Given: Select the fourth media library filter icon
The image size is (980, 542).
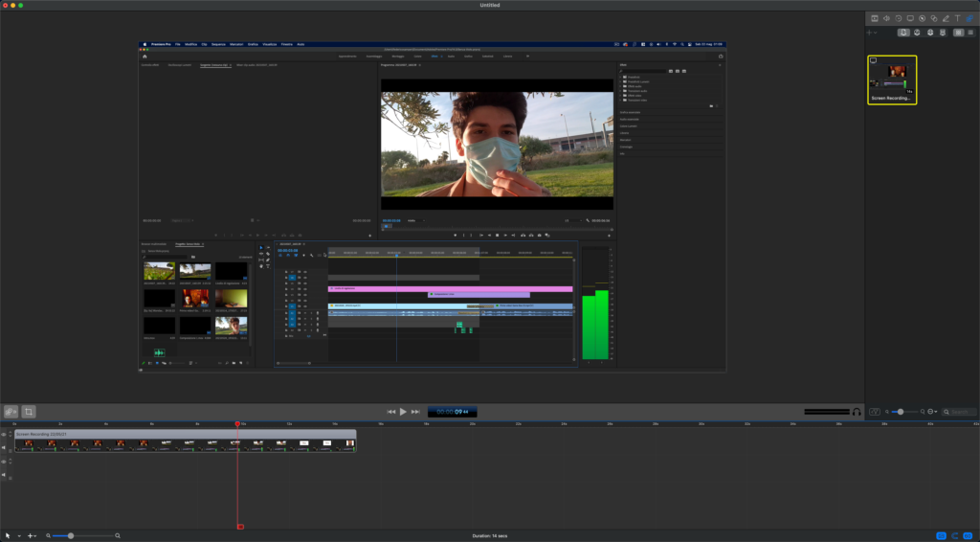Looking at the screenshot, I should pos(943,33).
